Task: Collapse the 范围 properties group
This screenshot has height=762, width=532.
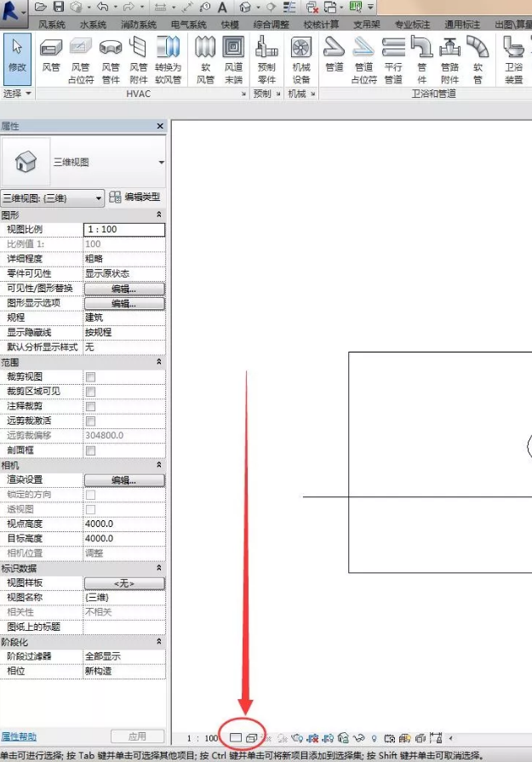Action: click(158, 362)
